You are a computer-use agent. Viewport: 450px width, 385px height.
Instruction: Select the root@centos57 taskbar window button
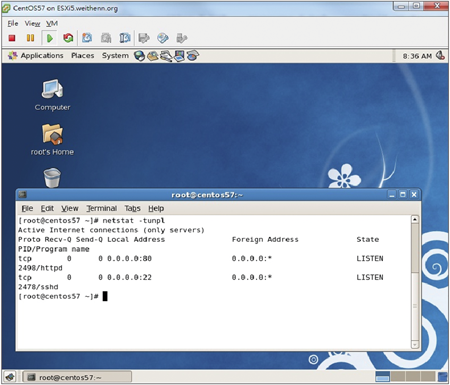click(x=77, y=377)
